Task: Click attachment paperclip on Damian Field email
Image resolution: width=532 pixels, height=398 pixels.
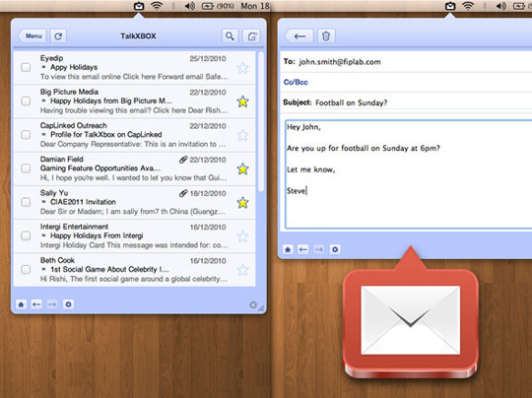Action: (183, 160)
